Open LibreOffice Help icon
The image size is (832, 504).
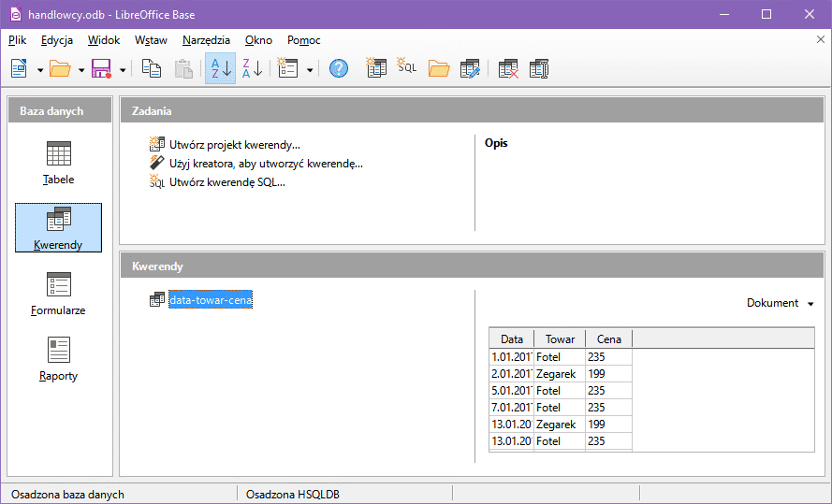339,68
